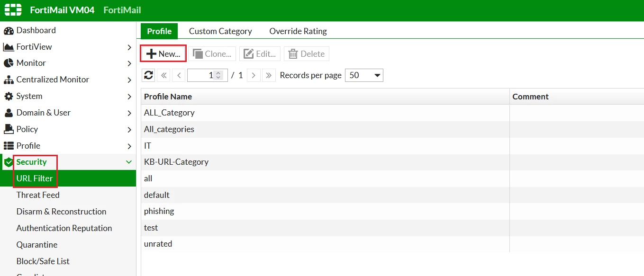
Task: Click the Monitor pie chart icon
Action: pos(9,63)
